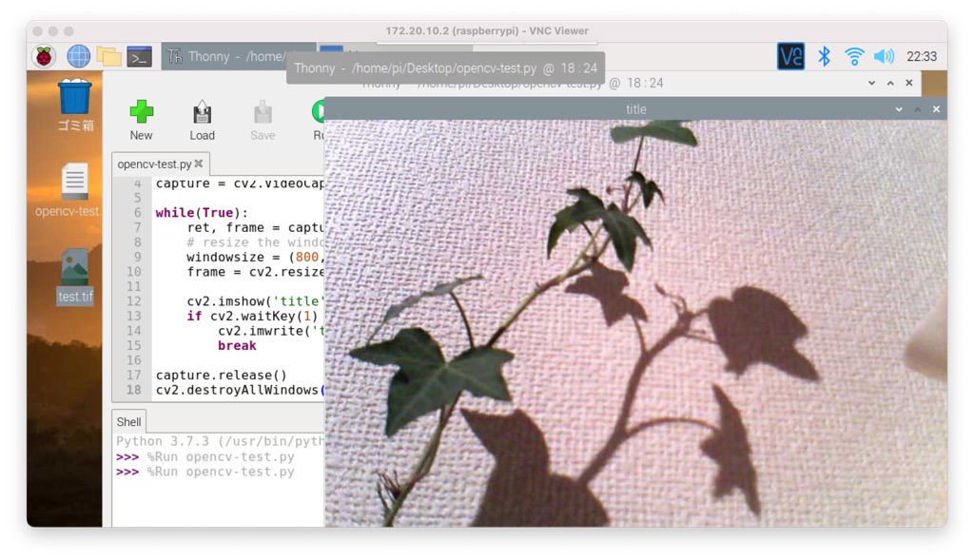Viewport: 974px width, 560px height.
Task: Open the volume control speaker icon
Action: click(884, 56)
